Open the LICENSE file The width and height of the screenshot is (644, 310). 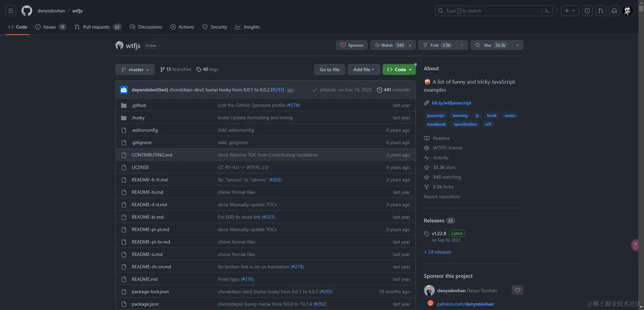(140, 167)
